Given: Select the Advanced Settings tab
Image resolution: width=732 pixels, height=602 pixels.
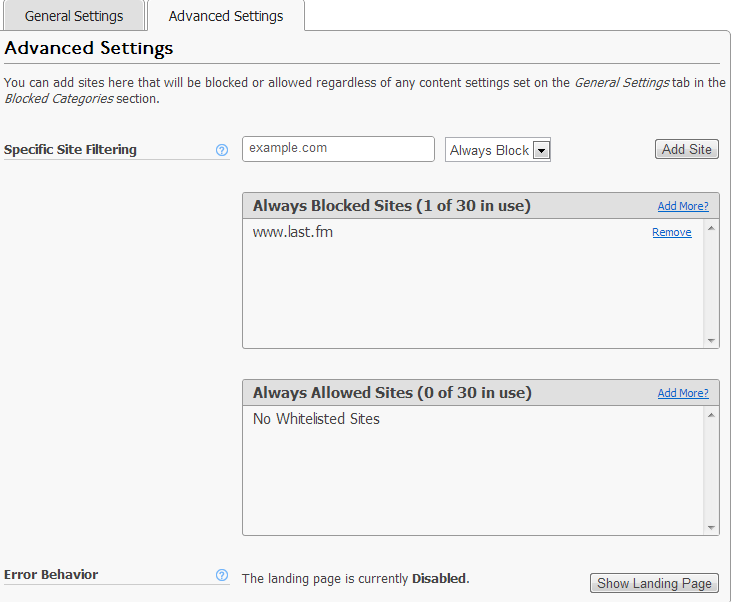Looking at the screenshot, I should coord(225,16).
